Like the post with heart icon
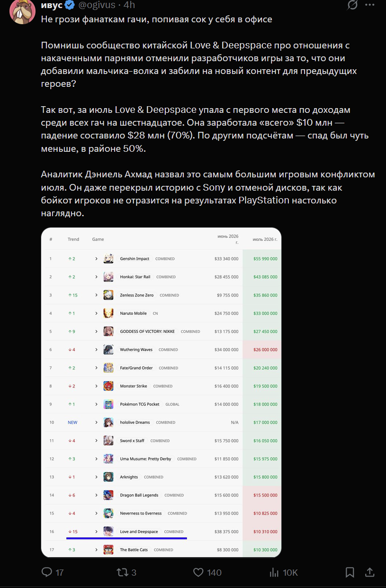This screenshot has height=588, width=386. pyautogui.click(x=198, y=572)
